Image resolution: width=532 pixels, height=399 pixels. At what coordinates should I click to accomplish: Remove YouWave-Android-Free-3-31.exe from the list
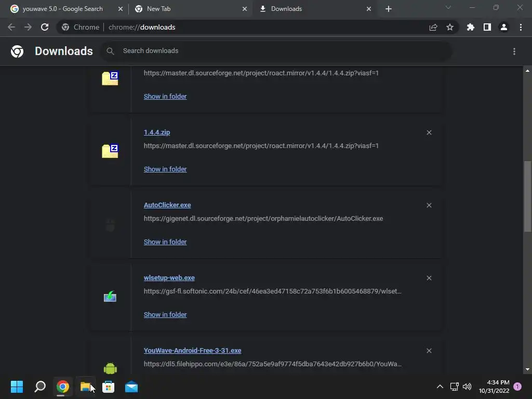(429, 351)
